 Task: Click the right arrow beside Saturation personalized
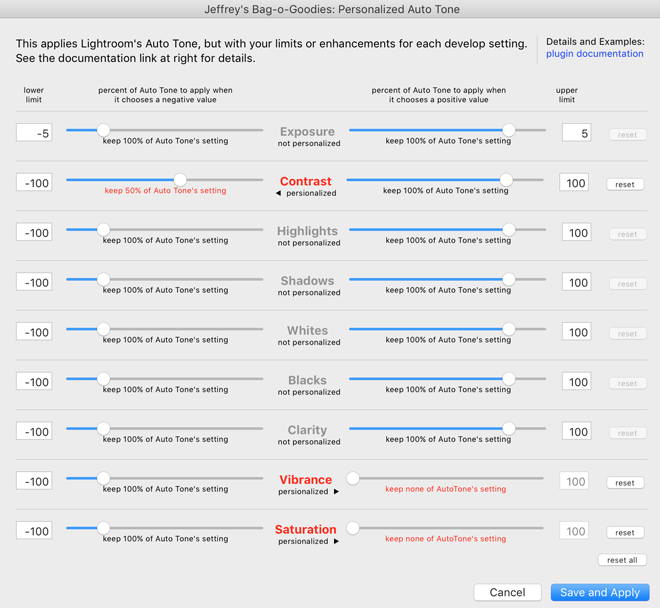pyautogui.click(x=336, y=541)
